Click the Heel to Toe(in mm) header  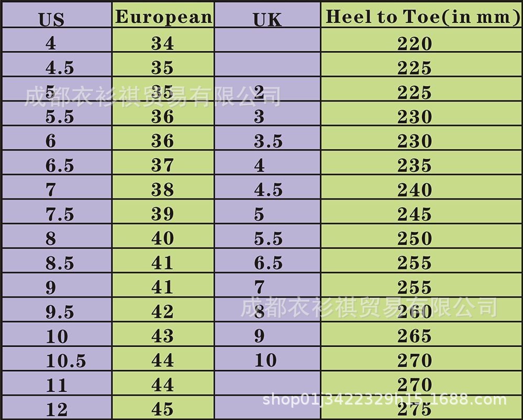(x=422, y=17)
